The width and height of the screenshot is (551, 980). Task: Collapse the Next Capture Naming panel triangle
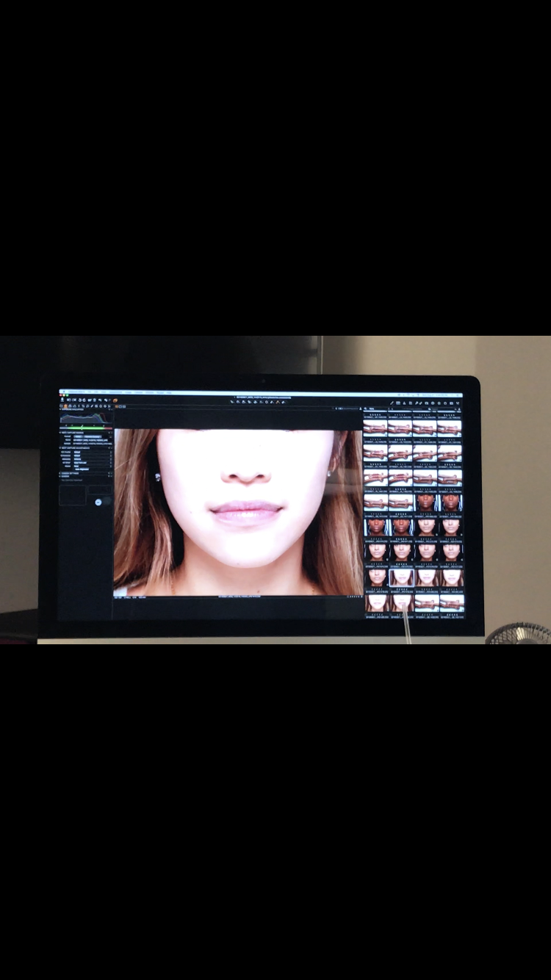click(60, 433)
